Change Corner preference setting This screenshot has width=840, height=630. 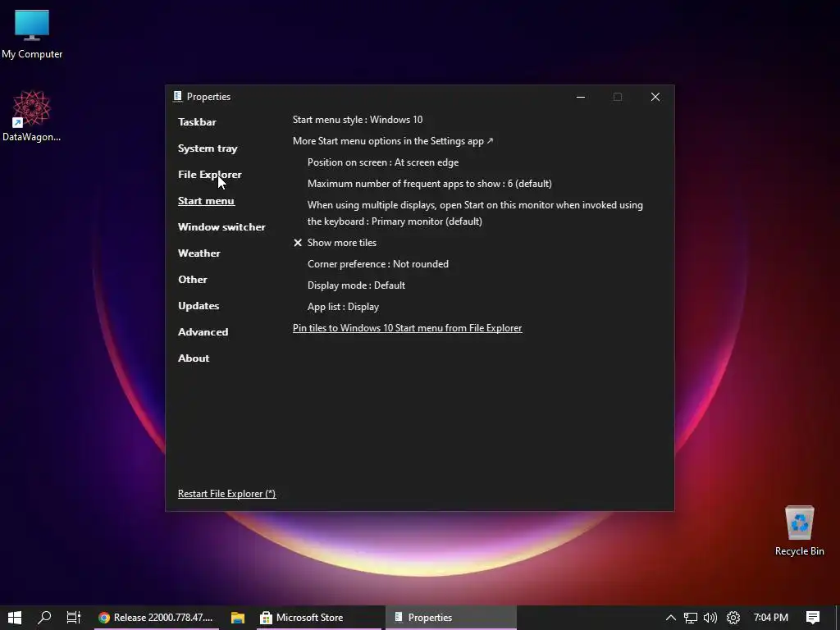378,264
